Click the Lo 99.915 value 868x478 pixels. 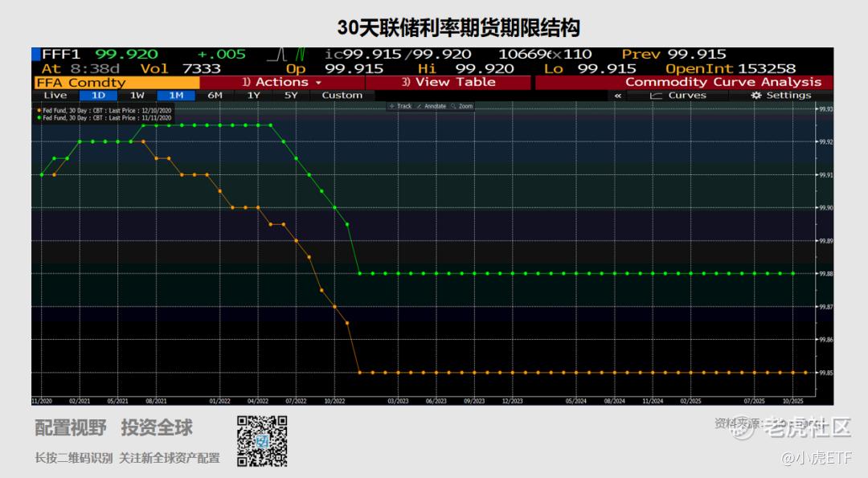click(x=590, y=68)
